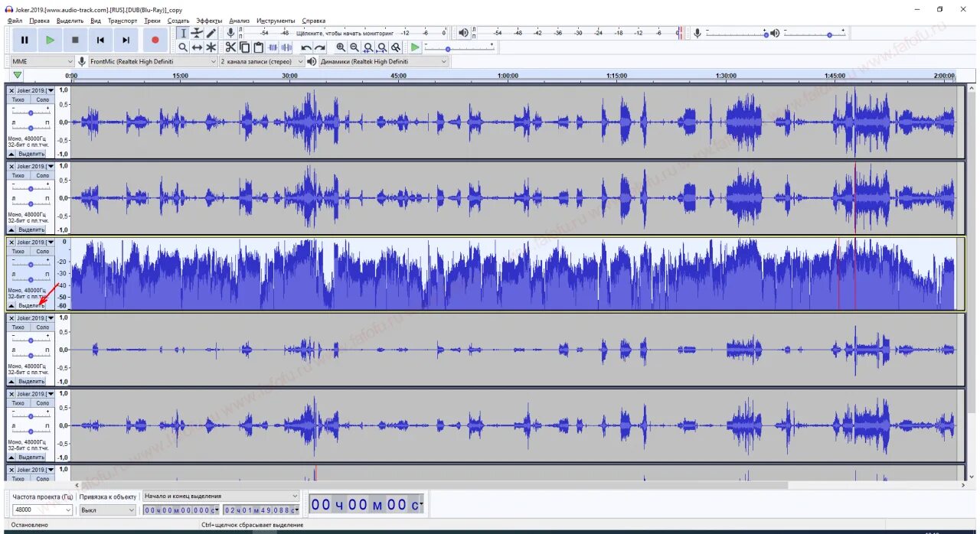Click the Silence audio icon
The image size is (980, 534).
[x=286, y=47]
